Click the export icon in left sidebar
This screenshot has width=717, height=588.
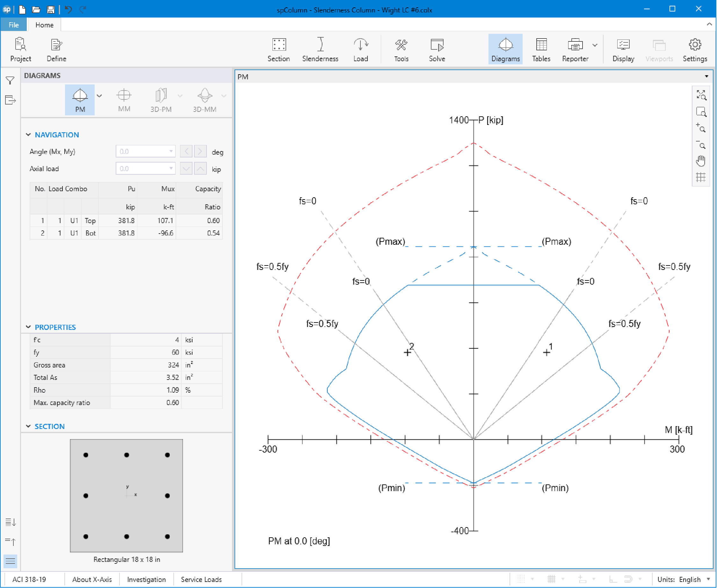pyautogui.click(x=10, y=100)
